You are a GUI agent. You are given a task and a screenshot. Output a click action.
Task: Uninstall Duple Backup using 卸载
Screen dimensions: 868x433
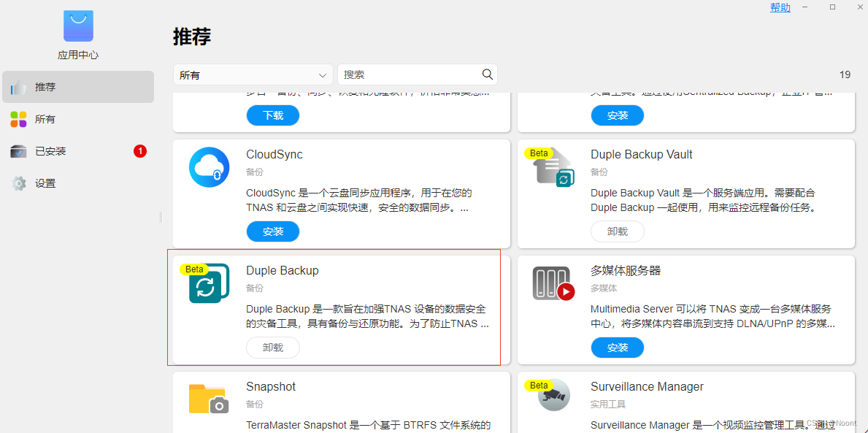pos(272,347)
